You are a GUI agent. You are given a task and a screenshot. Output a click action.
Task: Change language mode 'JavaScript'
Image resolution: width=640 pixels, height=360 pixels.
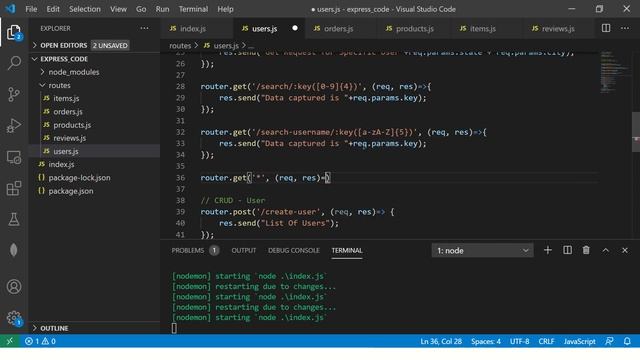click(x=579, y=341)
